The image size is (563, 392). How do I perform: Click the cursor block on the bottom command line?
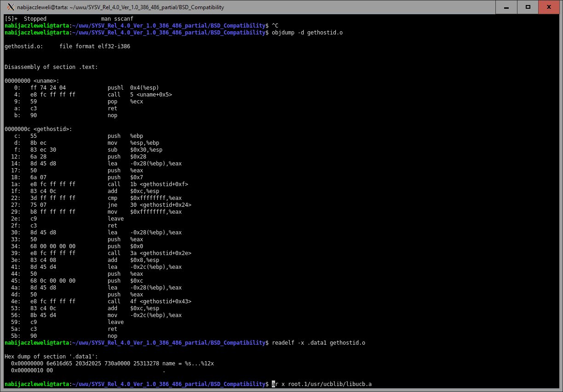[274, 384]
